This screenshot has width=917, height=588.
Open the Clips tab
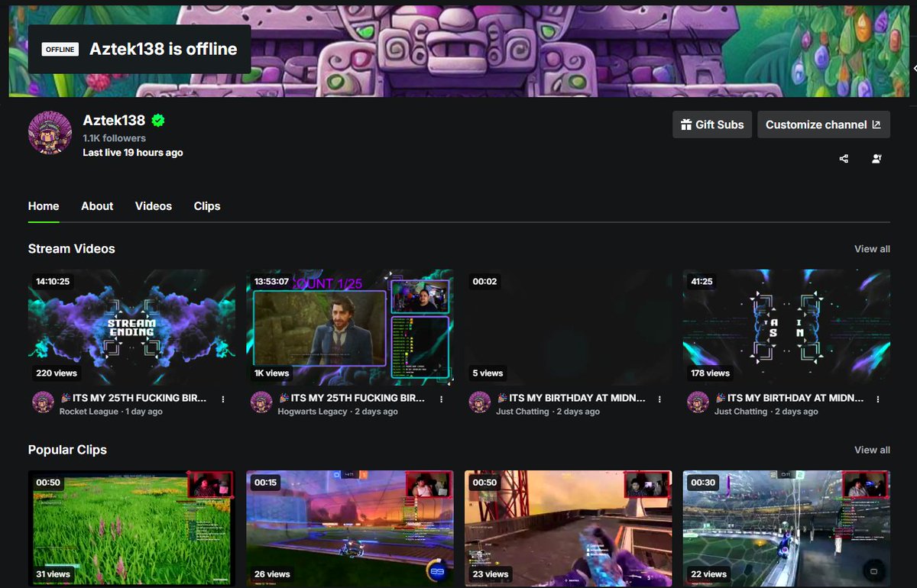pos(207,206)
